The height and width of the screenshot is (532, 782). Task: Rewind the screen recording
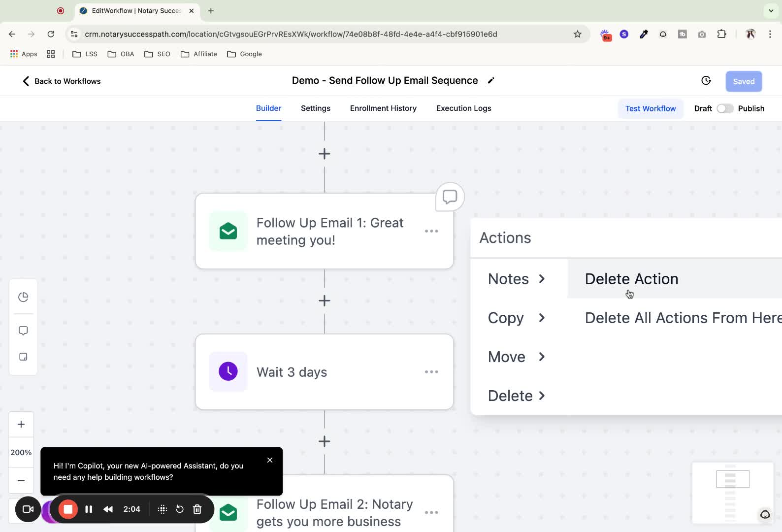[108, 509]
